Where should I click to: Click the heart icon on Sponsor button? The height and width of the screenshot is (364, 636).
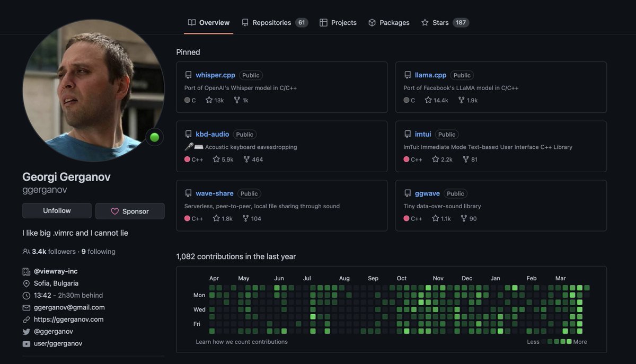(114, 211)
